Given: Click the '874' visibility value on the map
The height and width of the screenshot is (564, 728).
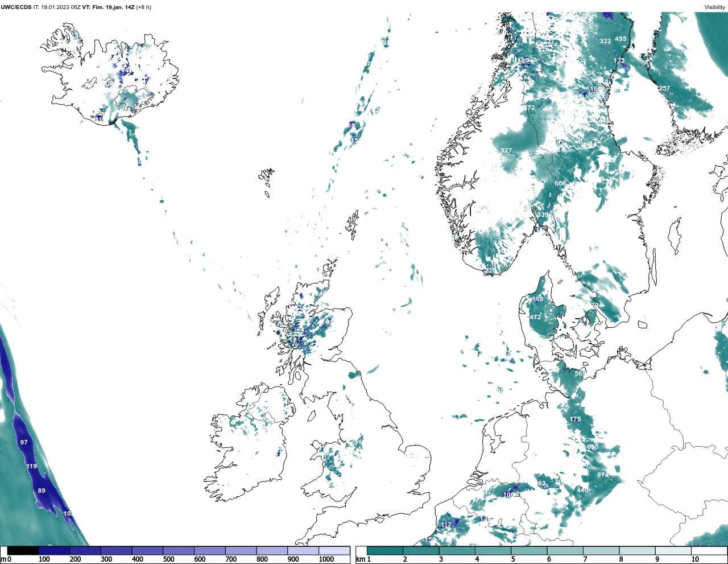Looking at the screenshot, I should click(603, 475).
